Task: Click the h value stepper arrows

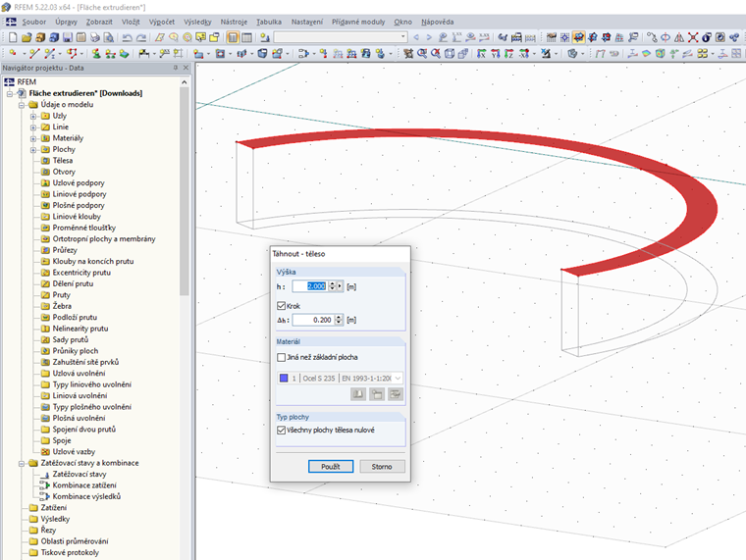Action: [332, 286]
